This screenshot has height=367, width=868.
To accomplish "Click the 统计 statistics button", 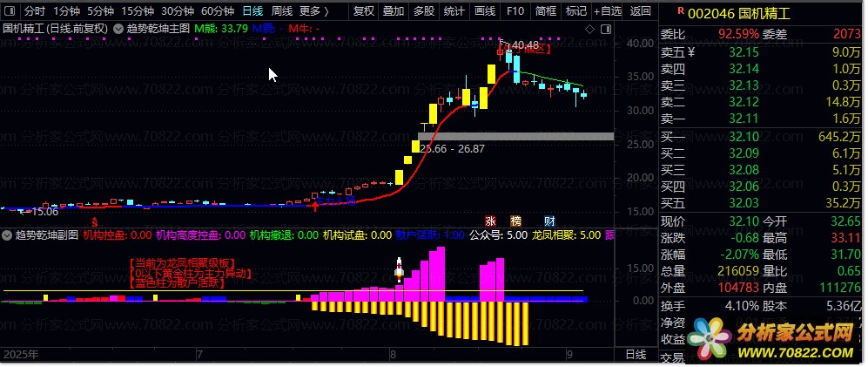I will [454, 11].
